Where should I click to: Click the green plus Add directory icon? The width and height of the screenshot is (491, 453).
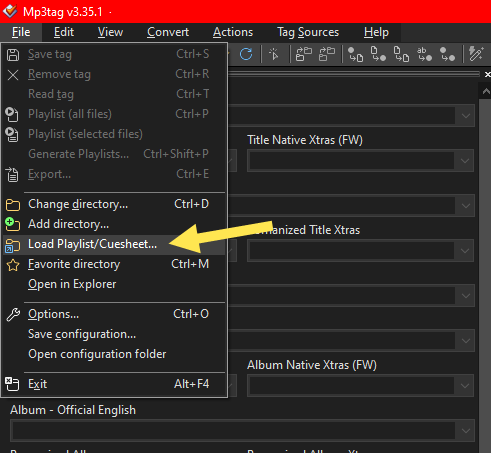click(12, 224)
